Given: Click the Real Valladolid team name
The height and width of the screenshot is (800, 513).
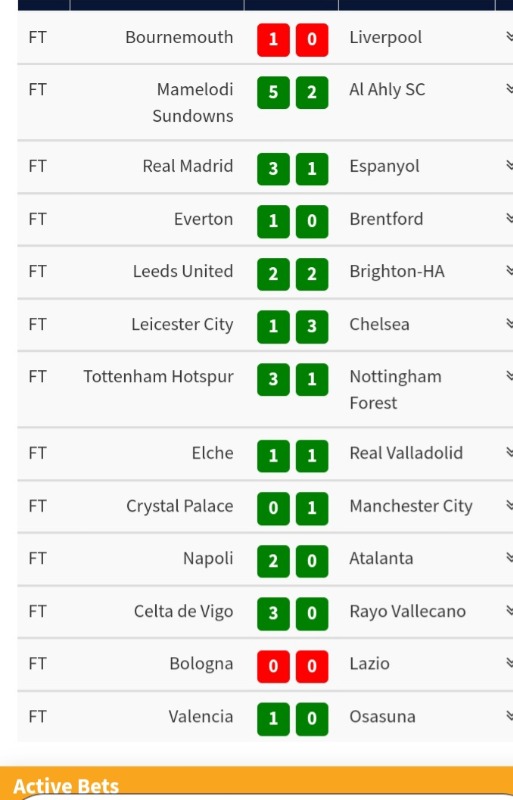Looking at the screenshot, I should coord(406,453).
